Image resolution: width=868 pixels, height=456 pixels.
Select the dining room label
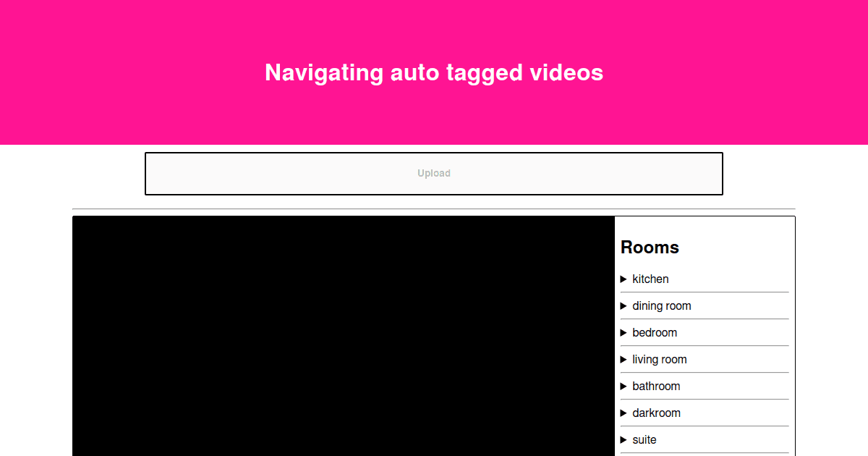661,306
